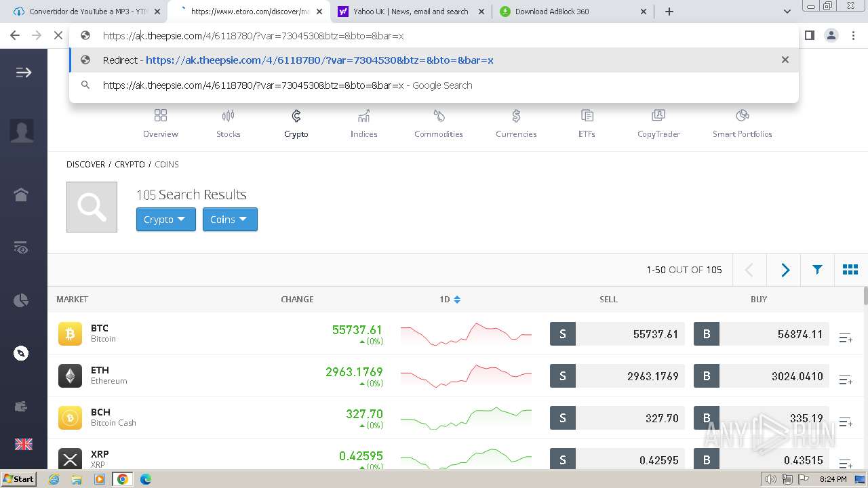This screenshot has height=488, width=868.
Task: Add BCH to watchlist icon
Action: (x=846, y=422)
